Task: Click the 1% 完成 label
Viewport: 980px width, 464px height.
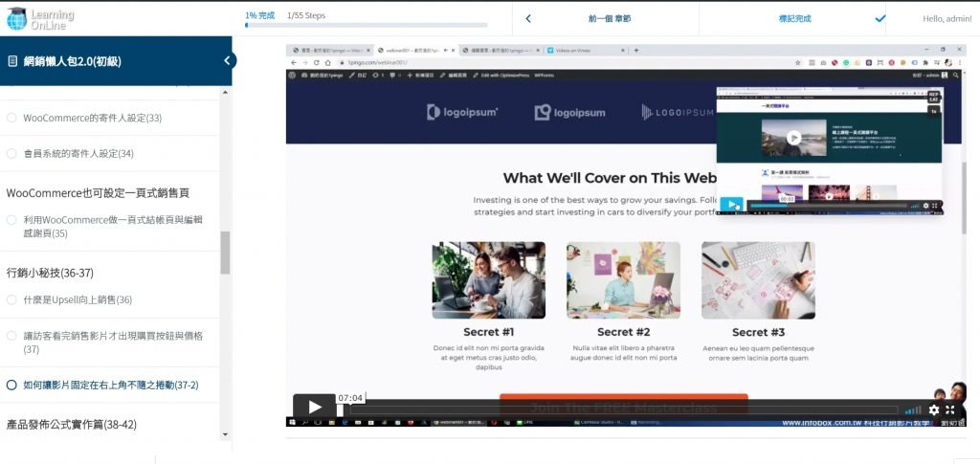Action: (x=260, y=15)
